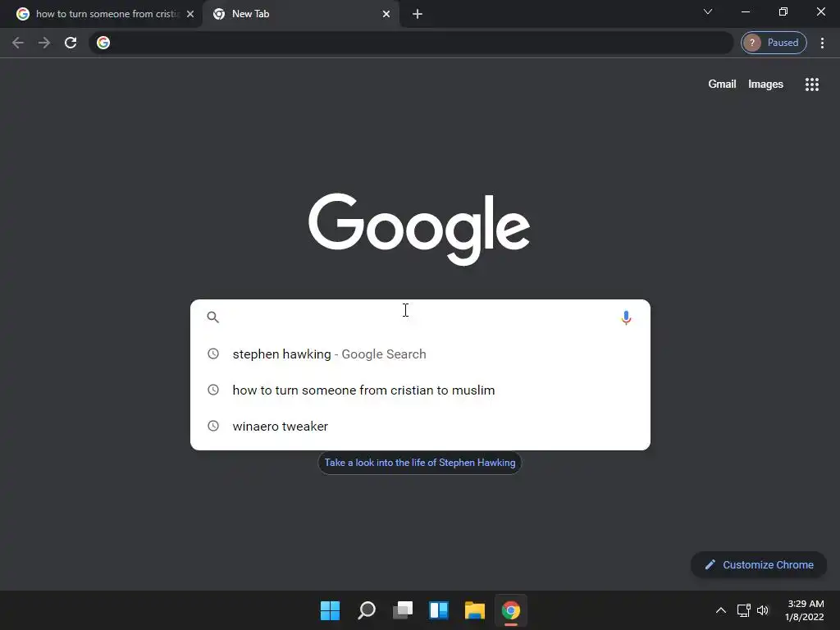Viewport: 840px width, 630px height.
Task: Open Task View on taskbar
Action: click(x=403, y=610)
